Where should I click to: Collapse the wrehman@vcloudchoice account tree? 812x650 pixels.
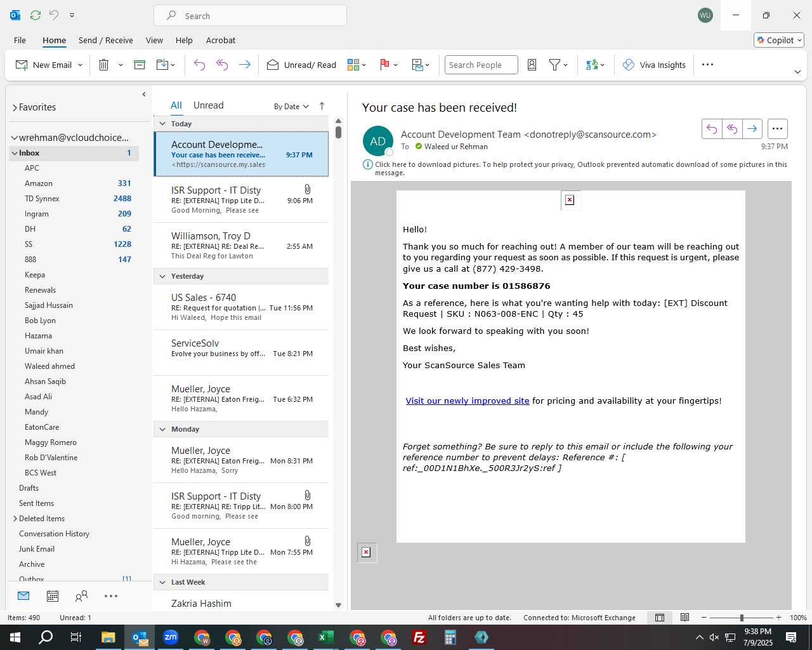[14, 138]
